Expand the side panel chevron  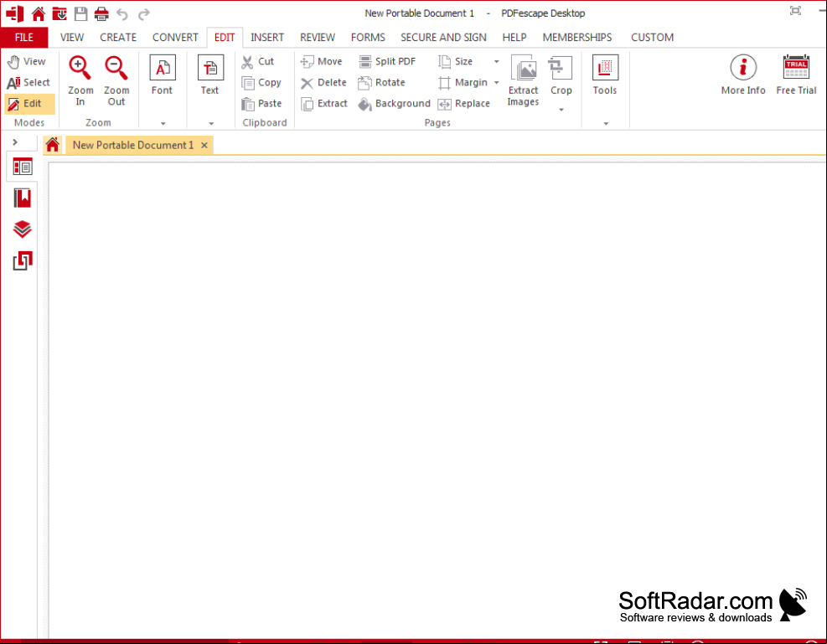15,142
